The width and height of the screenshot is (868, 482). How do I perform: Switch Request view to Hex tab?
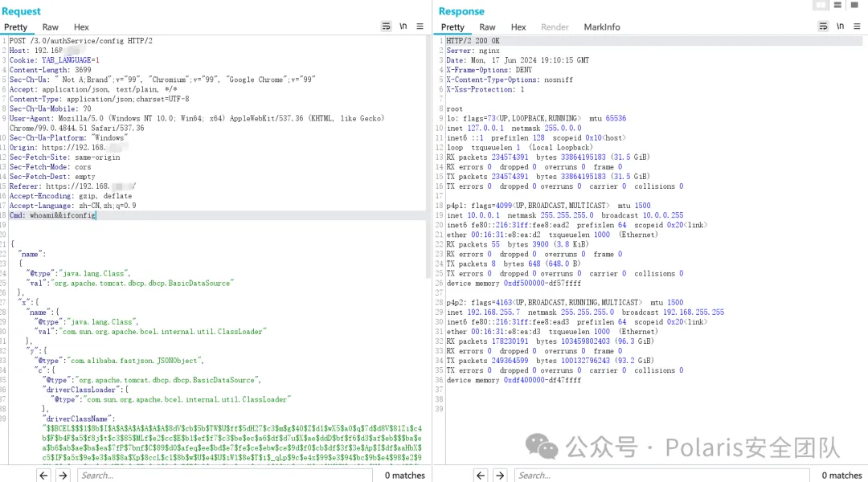click(81, 27)
